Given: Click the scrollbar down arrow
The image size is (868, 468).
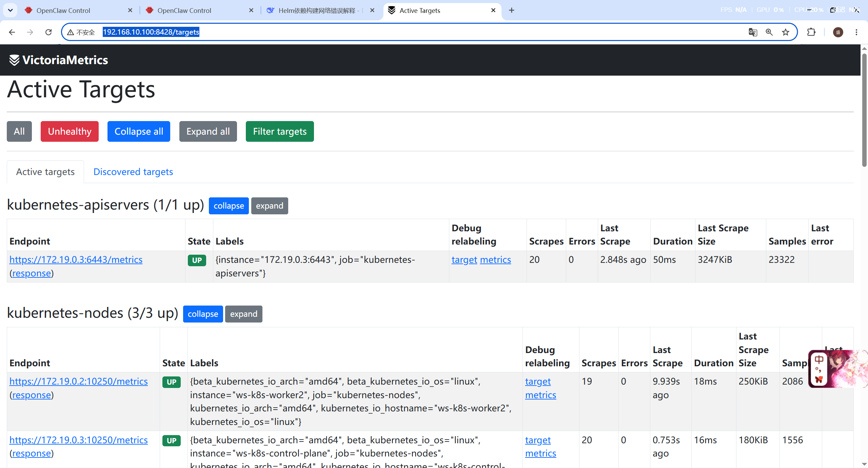Looking at the screenshot, I should tap(864, 464).
